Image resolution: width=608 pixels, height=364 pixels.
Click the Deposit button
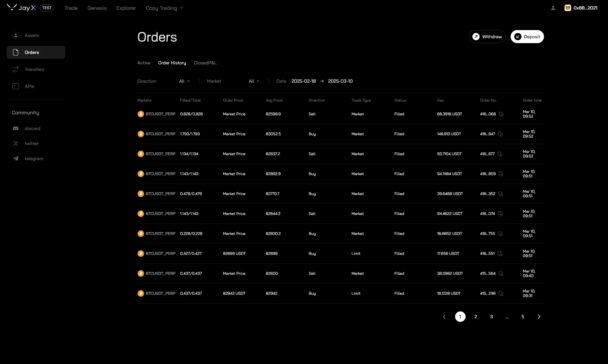[527, 37]
